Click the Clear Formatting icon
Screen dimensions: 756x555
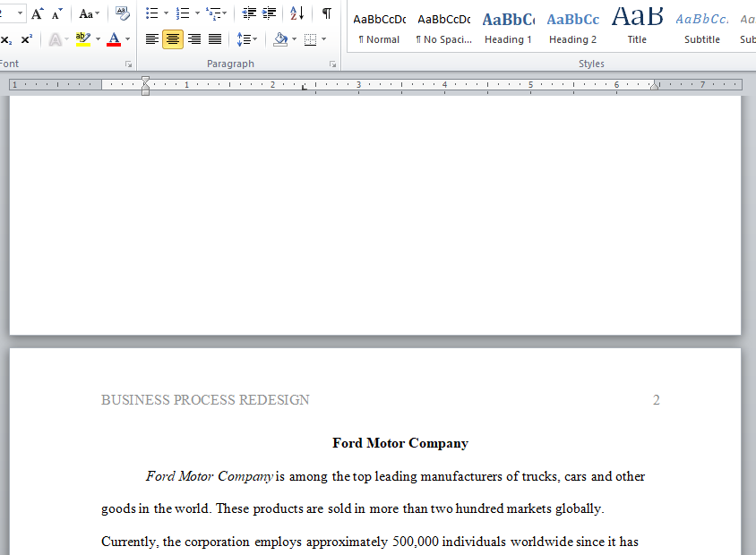click(123, 13)
